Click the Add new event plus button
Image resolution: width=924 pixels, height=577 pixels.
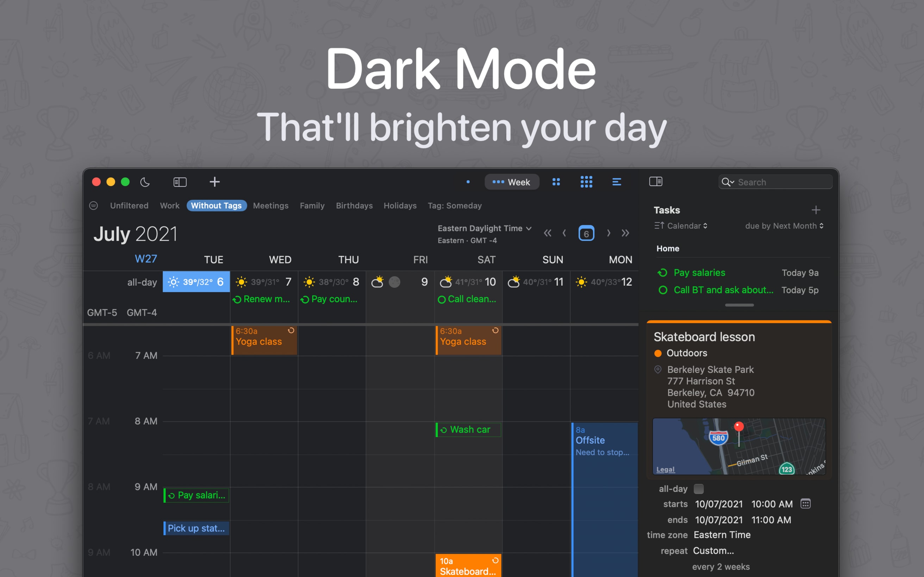pyautogui.click(x=215, y=182)
